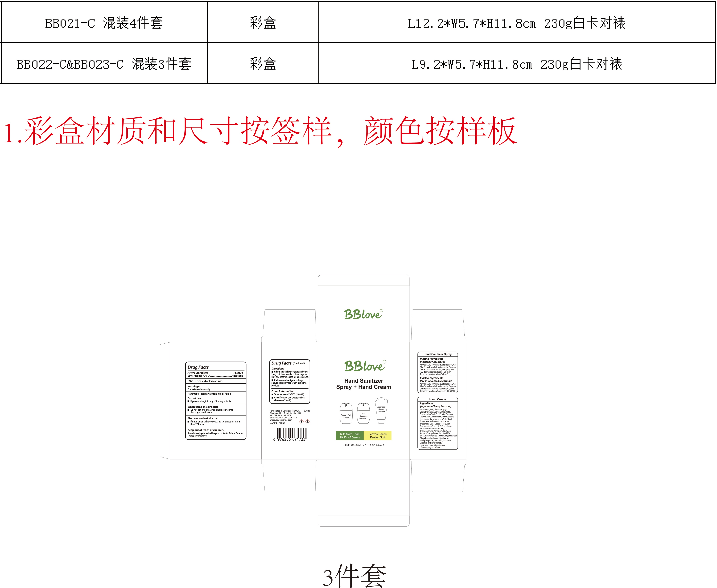
Task: Click the "Drug Facts (Continued)" heading
Action: pyautogui.click(x=288, y=363)
